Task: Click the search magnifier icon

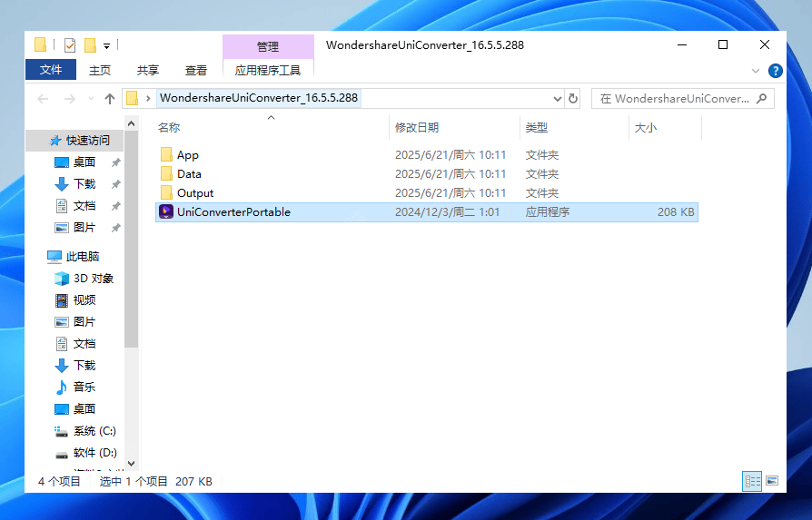Action: pos(761,98)
